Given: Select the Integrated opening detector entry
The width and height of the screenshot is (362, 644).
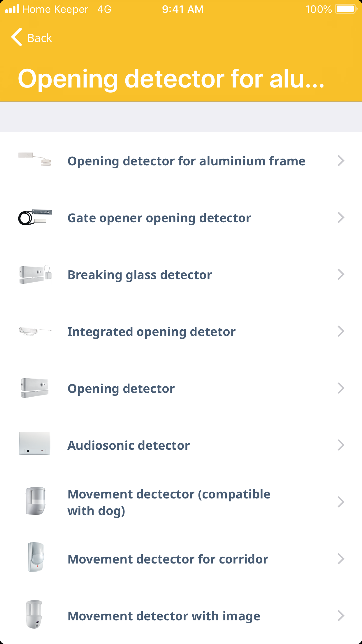Looking at the screenshot, I should [151, 332].
